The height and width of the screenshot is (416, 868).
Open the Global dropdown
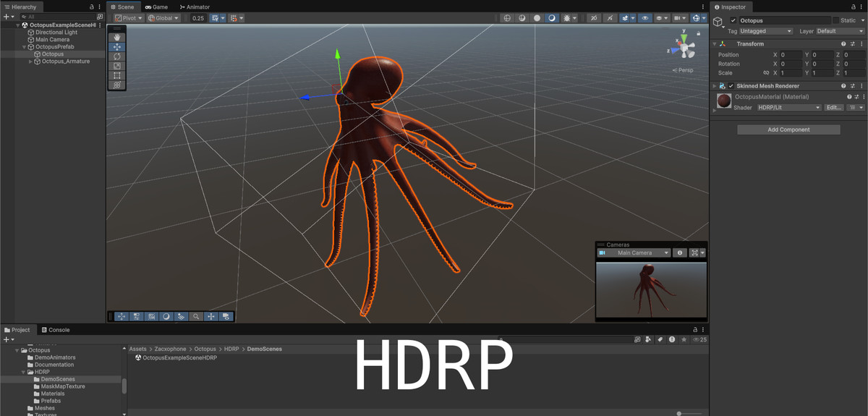point(163,18)
